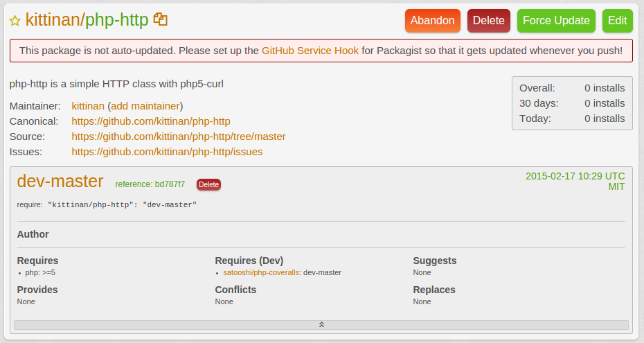Click the kittinan vendor name in title
The width and height of the screenshot is (644, 343).
52,20
